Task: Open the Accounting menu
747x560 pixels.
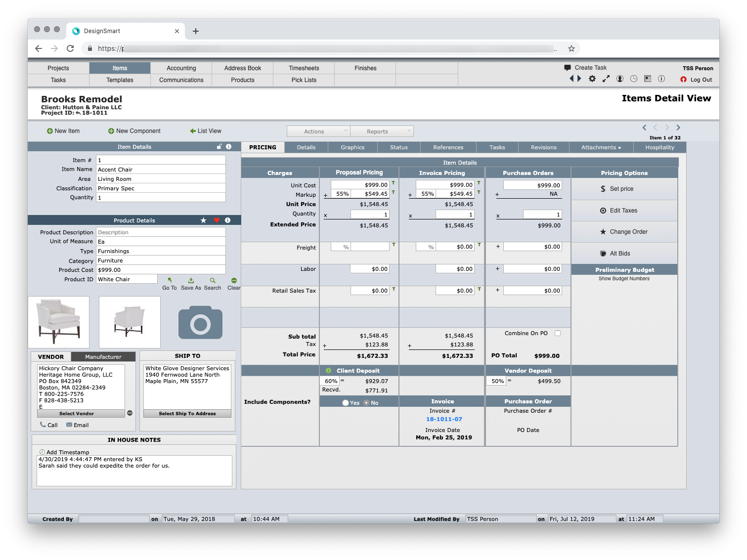Action: [x=181, y=68]
